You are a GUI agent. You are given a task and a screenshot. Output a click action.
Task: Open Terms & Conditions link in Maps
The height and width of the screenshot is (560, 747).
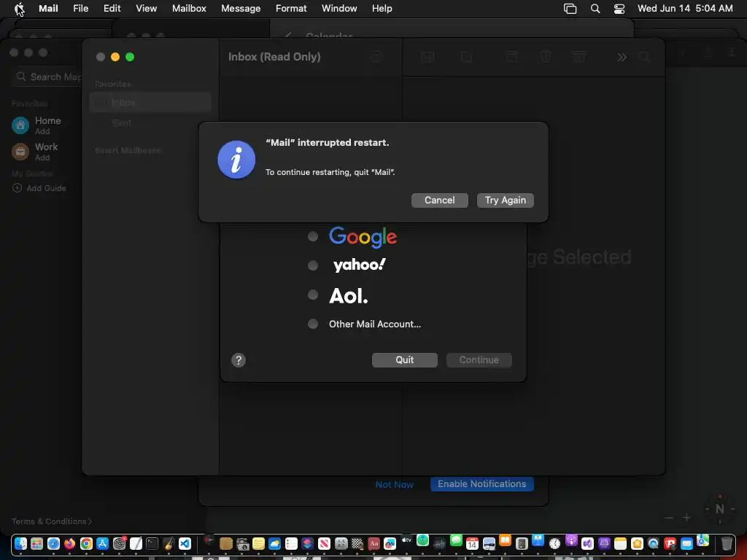(52, 521)
